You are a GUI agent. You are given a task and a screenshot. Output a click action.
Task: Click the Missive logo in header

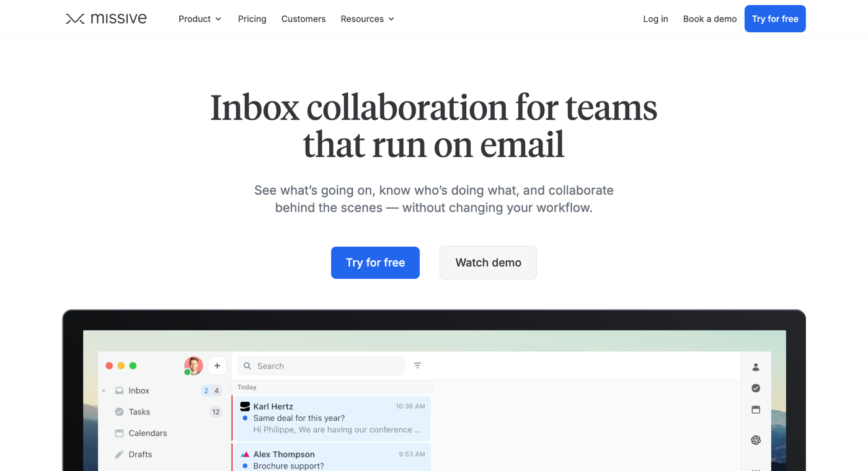click(x=106, y=19)
